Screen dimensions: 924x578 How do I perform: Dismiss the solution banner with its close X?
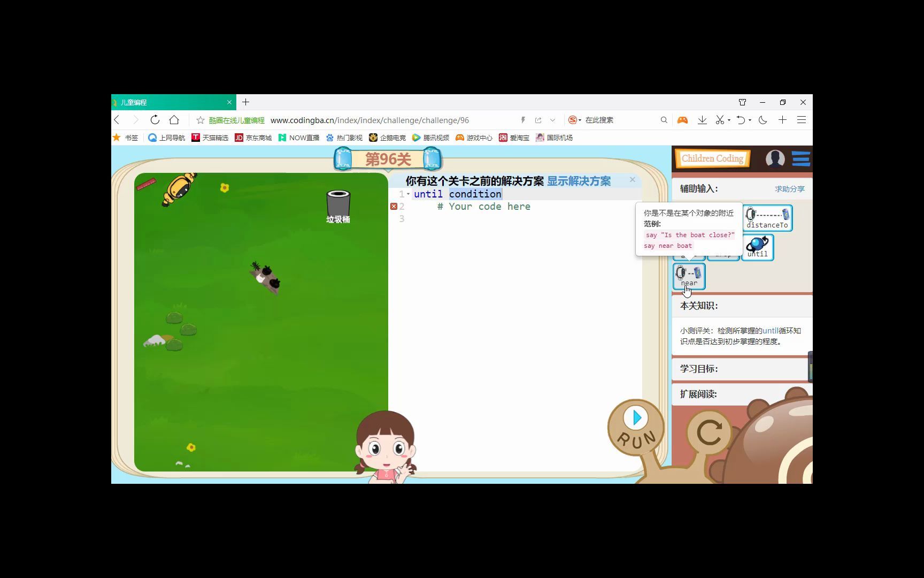coord(632,179)
